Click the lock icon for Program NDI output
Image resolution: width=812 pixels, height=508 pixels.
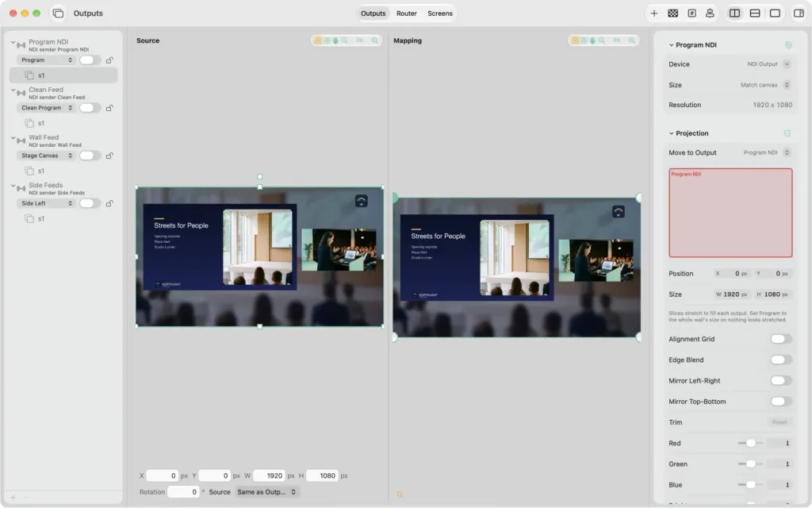click(109, 60)
